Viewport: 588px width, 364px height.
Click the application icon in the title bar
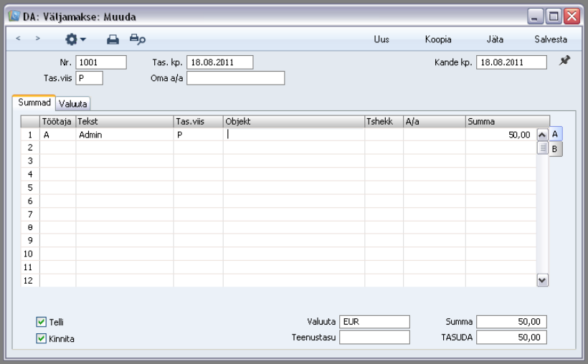click(x=14, y=16)
